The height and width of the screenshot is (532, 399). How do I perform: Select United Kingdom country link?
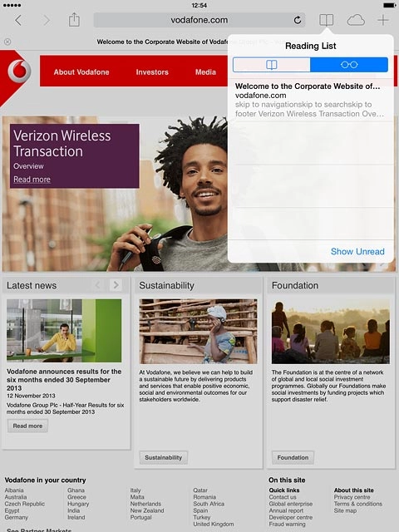point(214,525)
